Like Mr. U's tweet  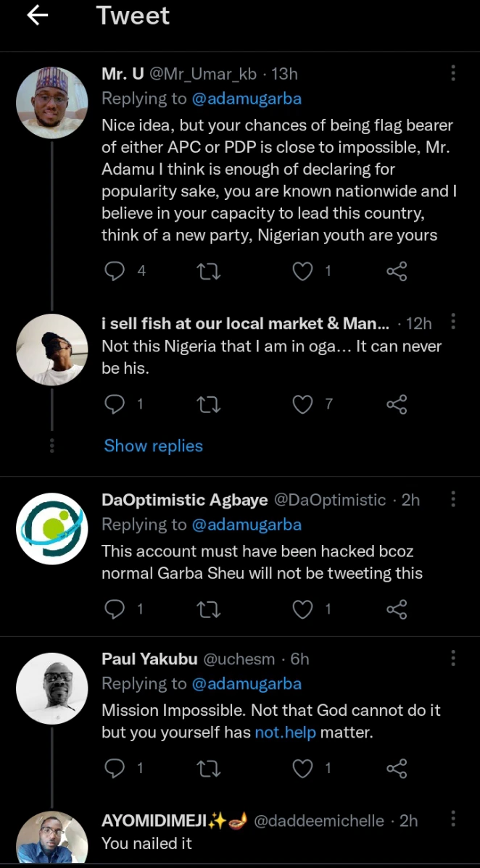(302, 271)
